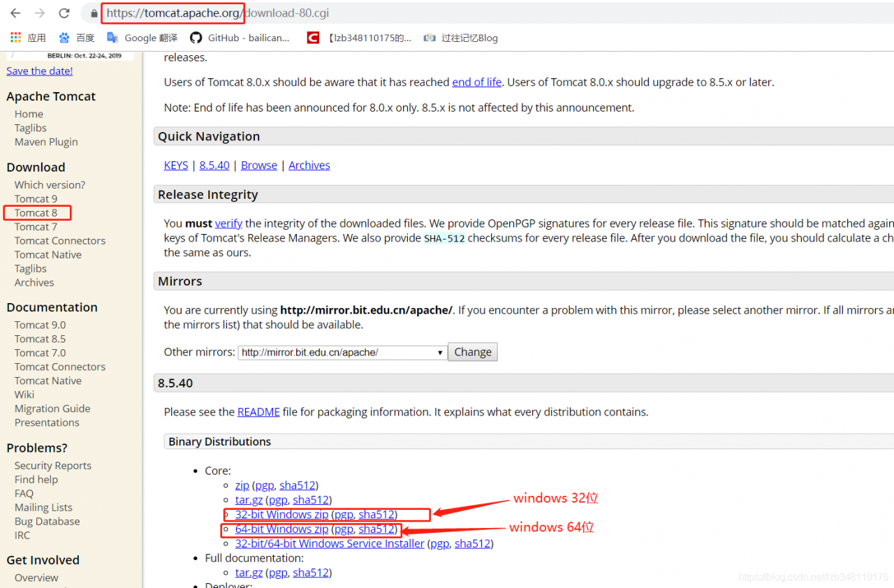
Task: Jump to 8.5.40 from Quick Navigation
Action: tap(214, 165)
